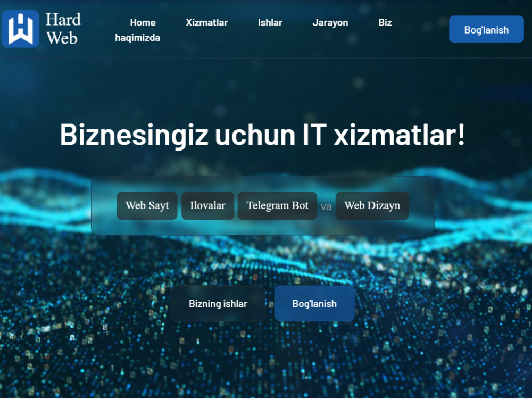Go to the Xizmatlar section

tap(206, 22)
